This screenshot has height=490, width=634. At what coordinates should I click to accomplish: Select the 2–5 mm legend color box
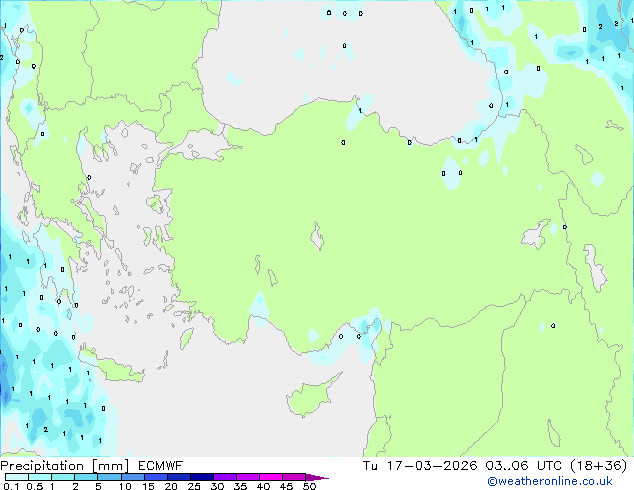(x=86, y=477)
